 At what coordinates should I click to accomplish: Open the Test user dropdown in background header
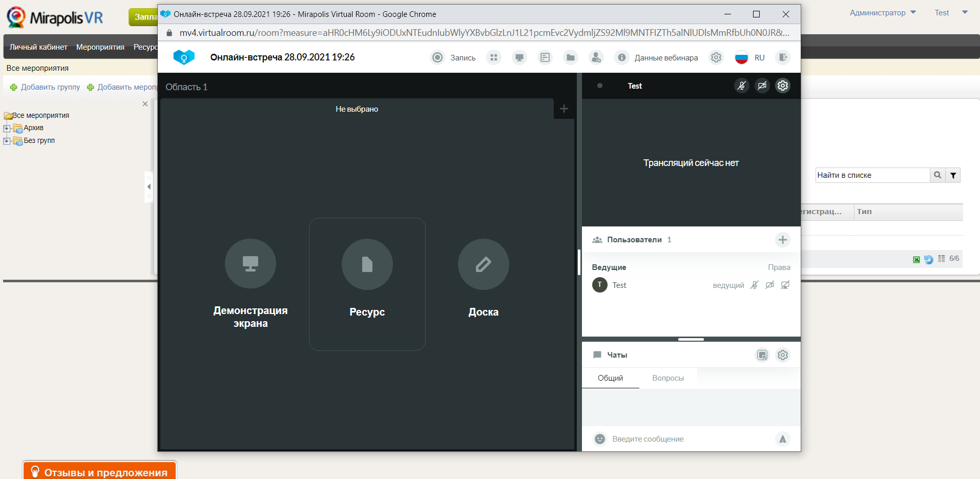951,13
